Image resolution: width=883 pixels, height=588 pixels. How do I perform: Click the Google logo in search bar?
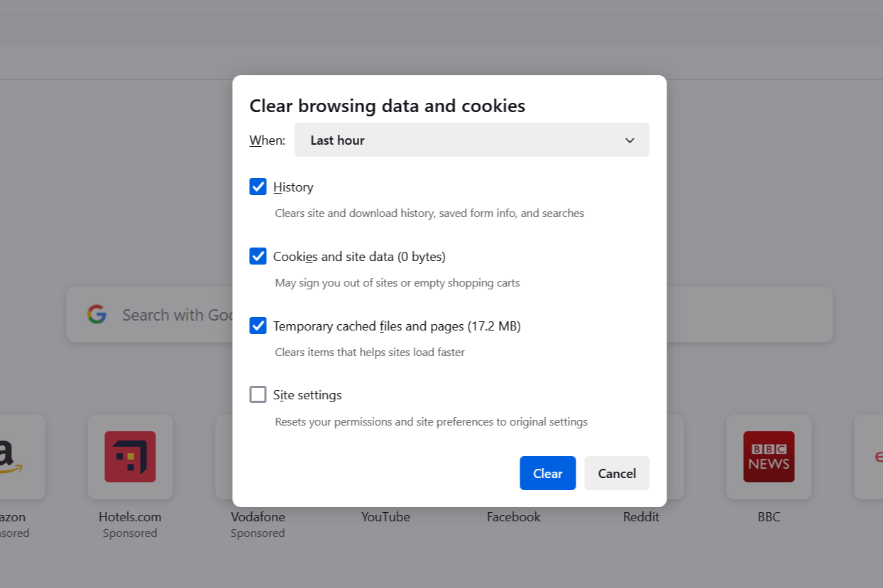(97, 314)
